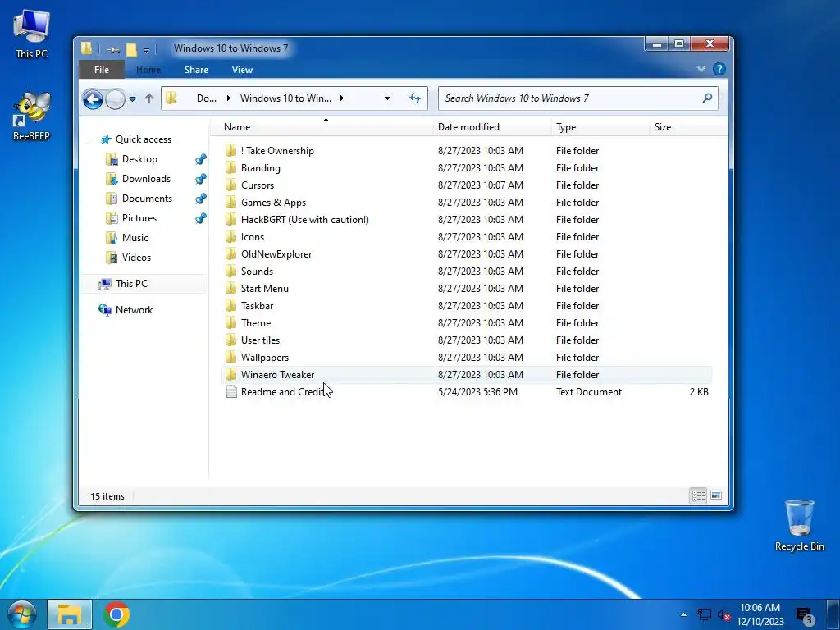This screenshot has width=840, height=630.
Task: Open the muted volume tray icon
Action: tap(724, 615)
